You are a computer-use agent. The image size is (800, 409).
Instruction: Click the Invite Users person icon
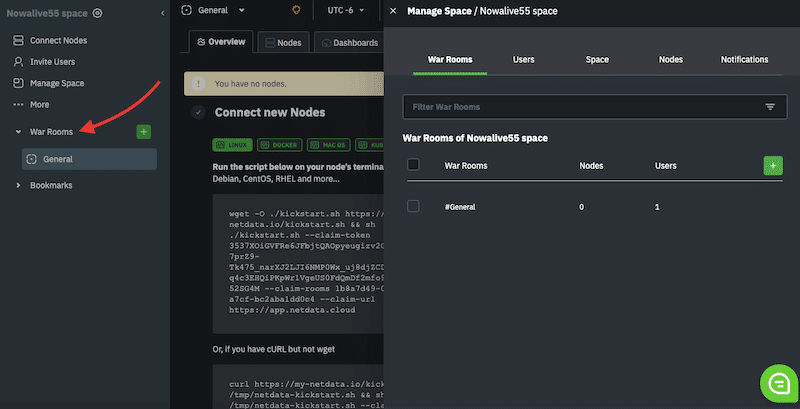point(18,62)
